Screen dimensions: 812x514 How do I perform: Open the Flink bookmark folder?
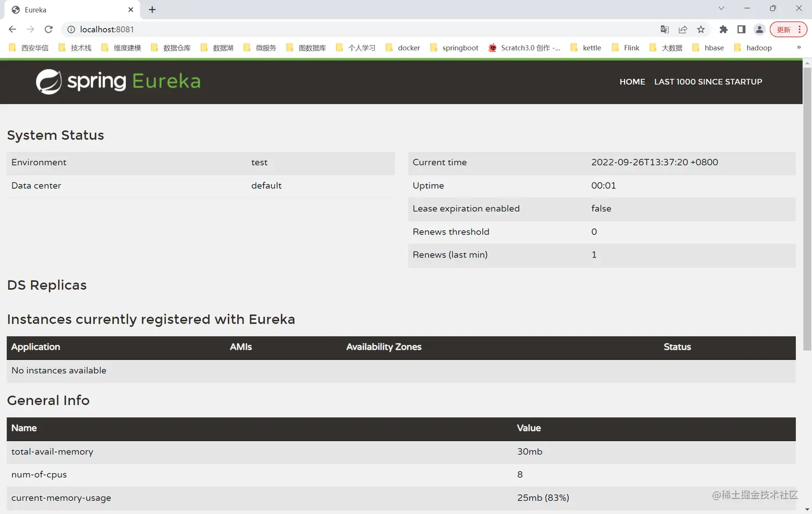[626, 48]
